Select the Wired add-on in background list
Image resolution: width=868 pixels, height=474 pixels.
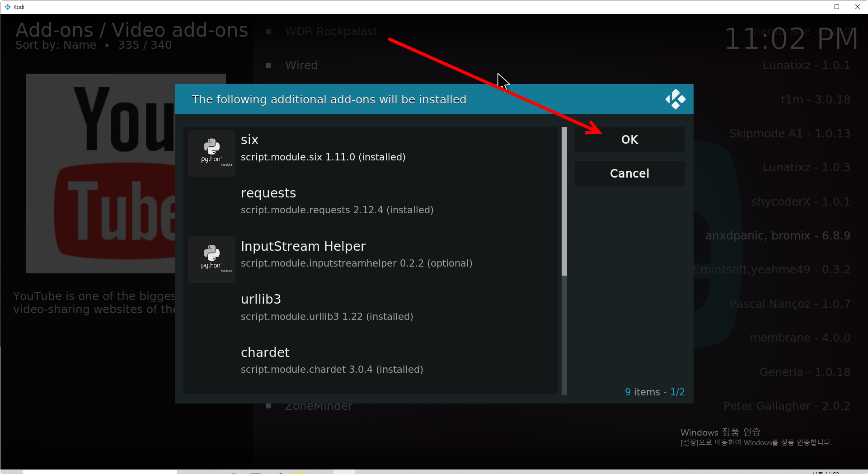click(x=301, y=66)
